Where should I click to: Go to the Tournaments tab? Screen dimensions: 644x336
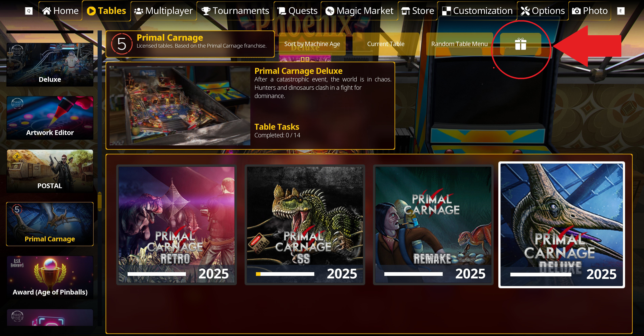pyautogui.click(x=235, y=11)
